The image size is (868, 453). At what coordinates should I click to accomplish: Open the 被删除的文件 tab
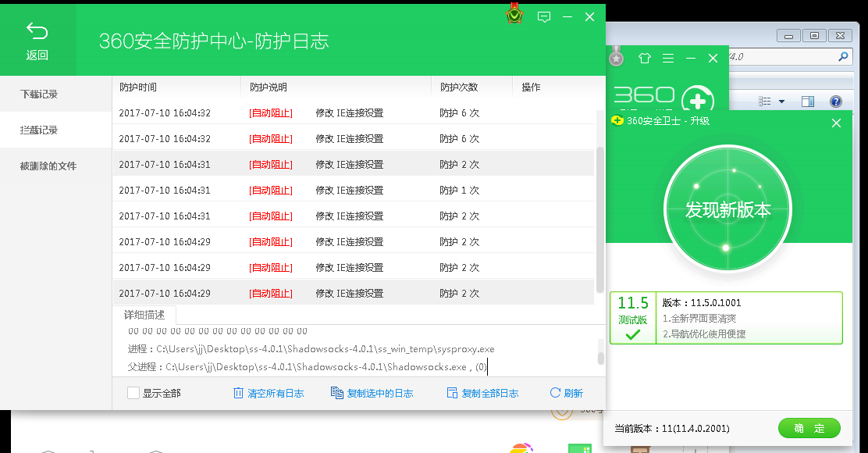pos(56,166)
